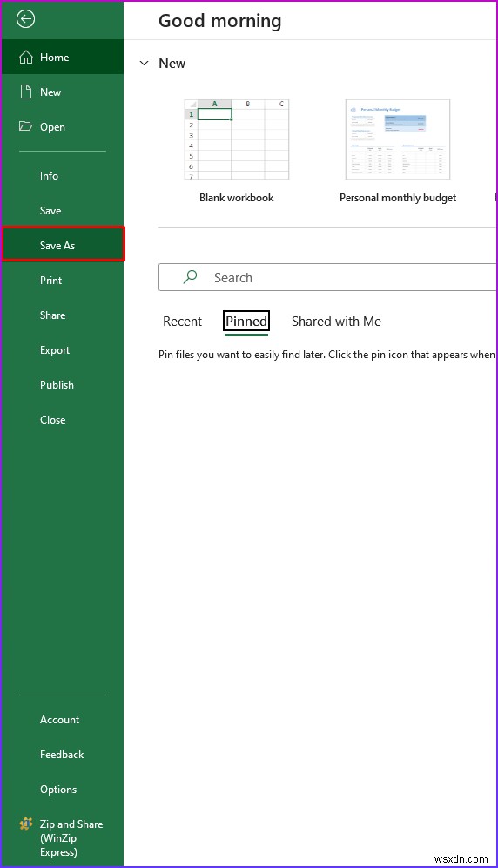
Task: Click into the Search input field
Action: click(x=327, y=277)
